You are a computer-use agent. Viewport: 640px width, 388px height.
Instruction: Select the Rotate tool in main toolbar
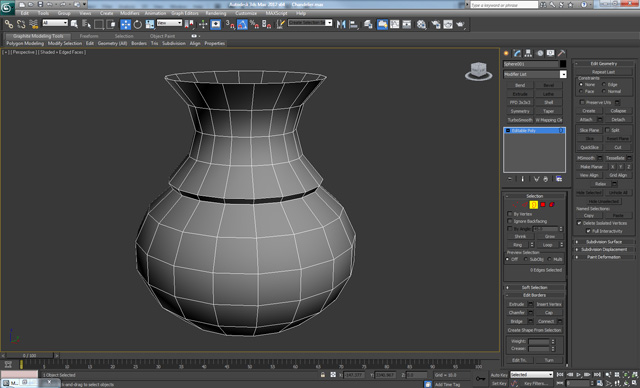point(138,24)
